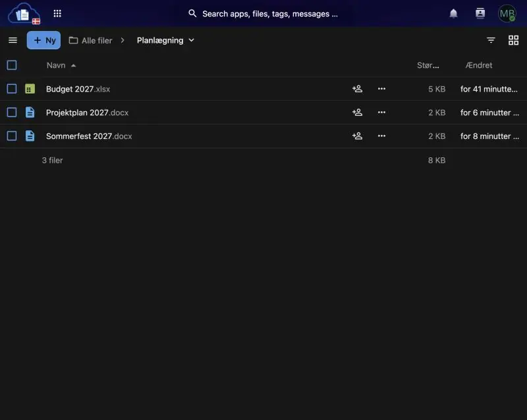
Task: Click the '8 KB' total size text
Action: click(437, 160)
